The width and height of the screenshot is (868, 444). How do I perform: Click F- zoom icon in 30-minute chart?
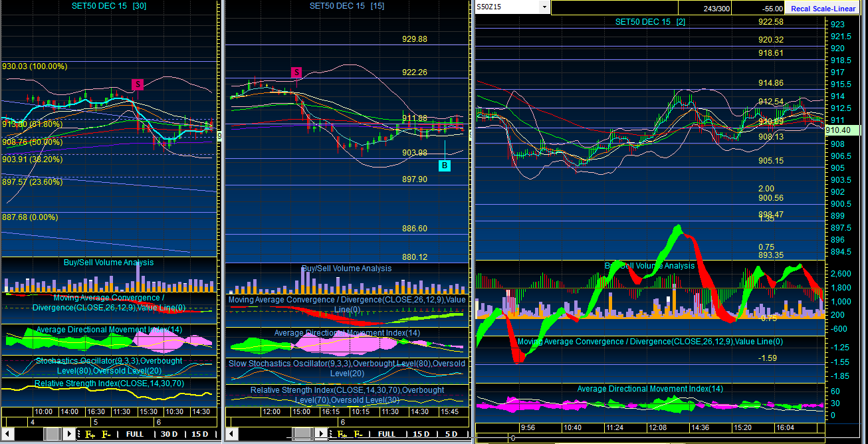click(x=106, y=434)
